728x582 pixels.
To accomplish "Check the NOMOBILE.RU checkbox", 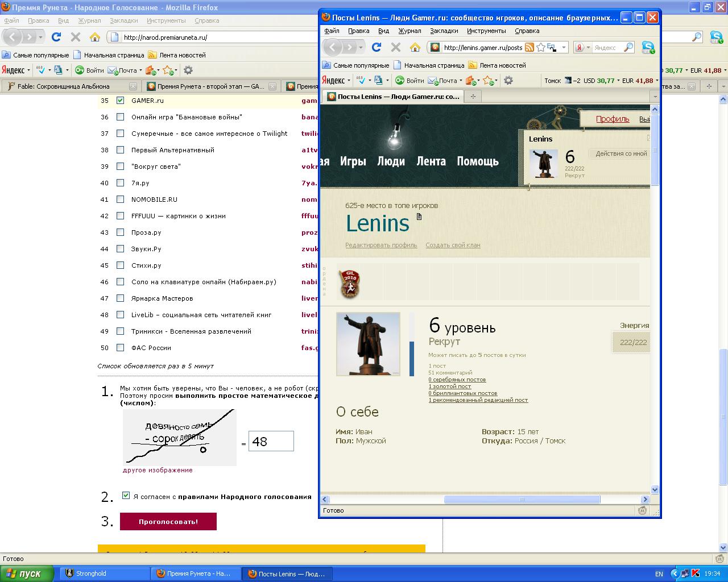I will (x=120, y=199).
